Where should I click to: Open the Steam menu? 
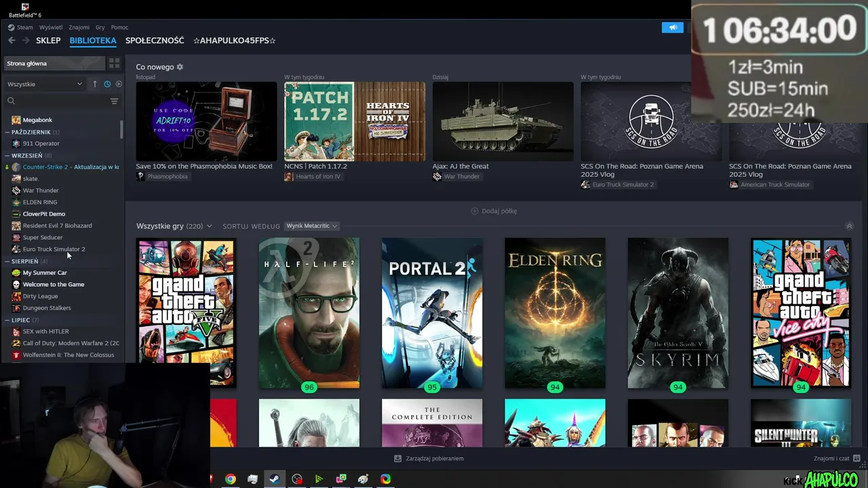pos(24,28)
